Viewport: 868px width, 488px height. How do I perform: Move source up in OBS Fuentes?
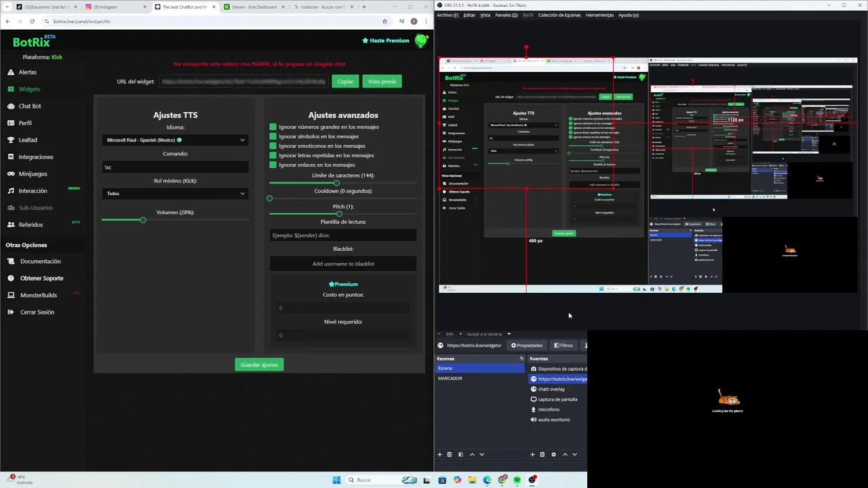pos(565,454)
